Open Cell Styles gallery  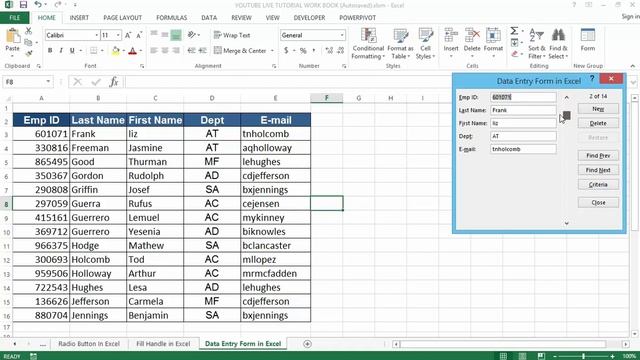425,43
